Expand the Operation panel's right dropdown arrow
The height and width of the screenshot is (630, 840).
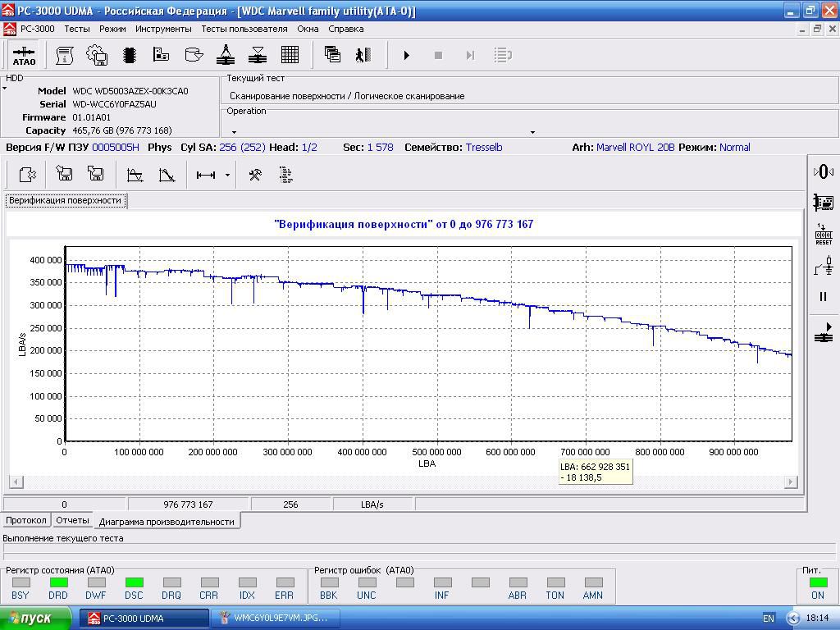[532, 132]
